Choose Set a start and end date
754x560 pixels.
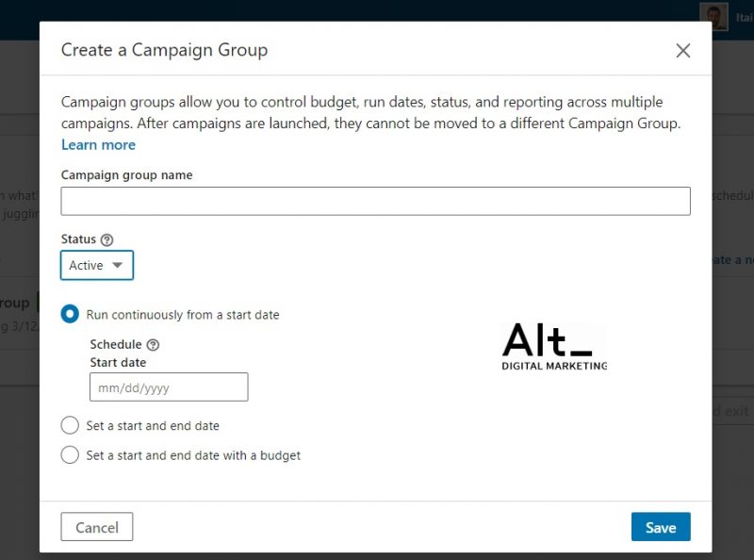click(70, 425)
